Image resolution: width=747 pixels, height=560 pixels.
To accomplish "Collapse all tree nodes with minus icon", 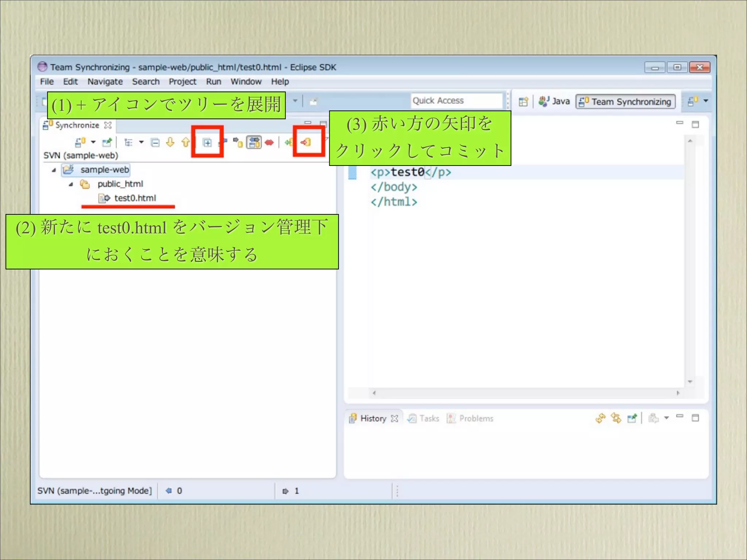I will click(x=155, y=142).
